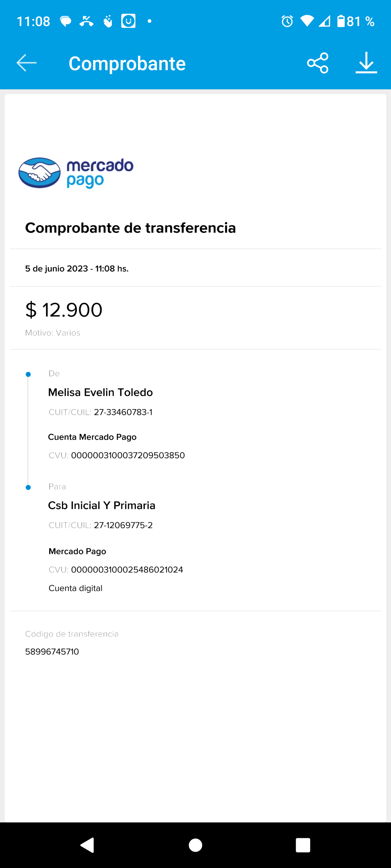Tap the recipient CVU number
391x868 pixels.
click(127, 570)
